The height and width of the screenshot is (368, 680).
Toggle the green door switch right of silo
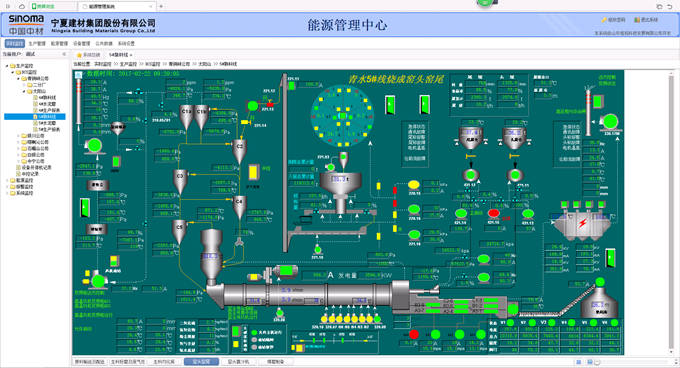(390, 105)
